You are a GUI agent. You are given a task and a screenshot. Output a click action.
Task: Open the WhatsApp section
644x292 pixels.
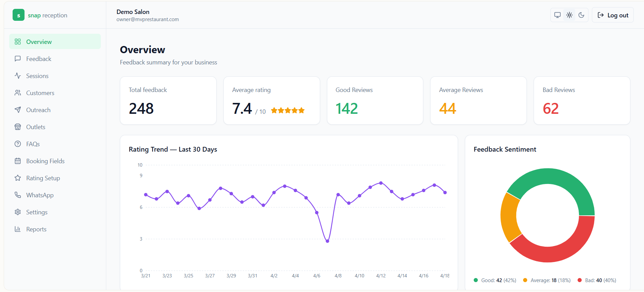point(55,195)
